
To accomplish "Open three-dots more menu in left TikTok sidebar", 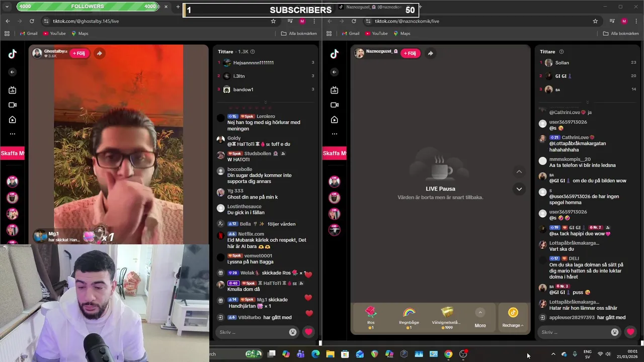I will [13, 134].
